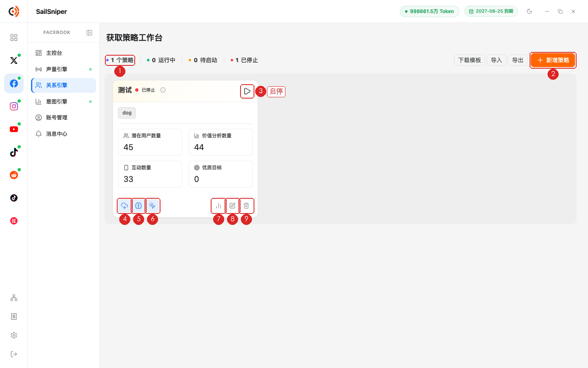Switch to the Instagram platform icon
The width and height of the screenshot is (588, 368).
pyautogui.click(x=14, y=106)
